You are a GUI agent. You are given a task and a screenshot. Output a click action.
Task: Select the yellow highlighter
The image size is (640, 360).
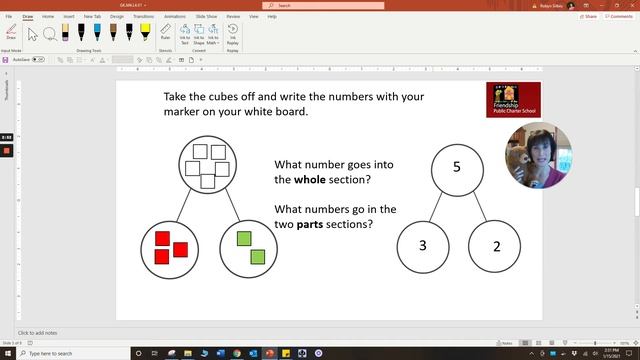(145, 32)
